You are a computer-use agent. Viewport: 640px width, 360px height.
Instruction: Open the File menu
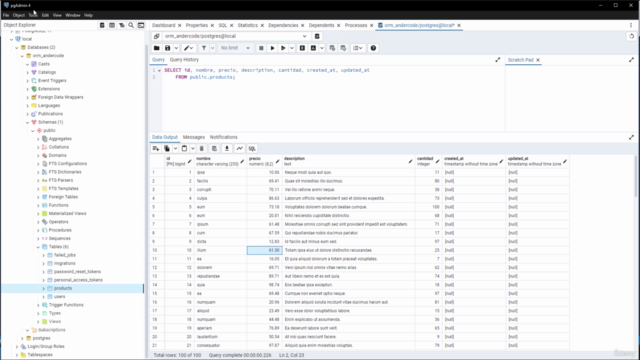[6, 15]
